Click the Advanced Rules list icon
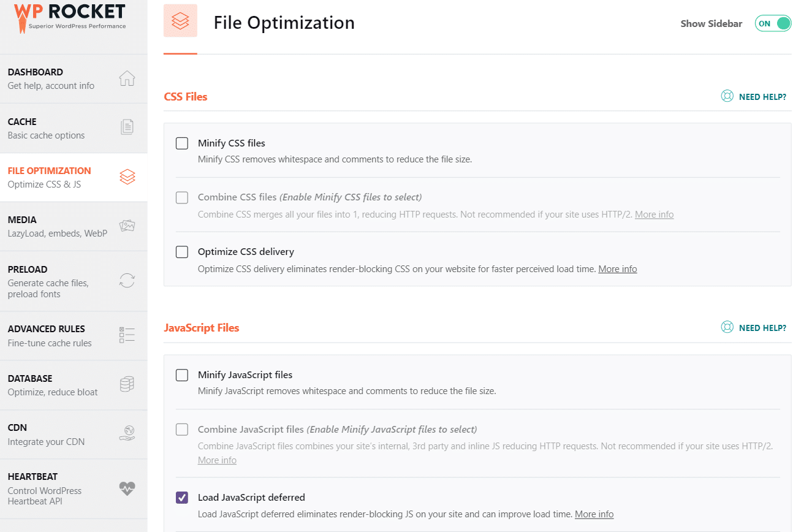793x532 pixels. [x=127, y=335]
